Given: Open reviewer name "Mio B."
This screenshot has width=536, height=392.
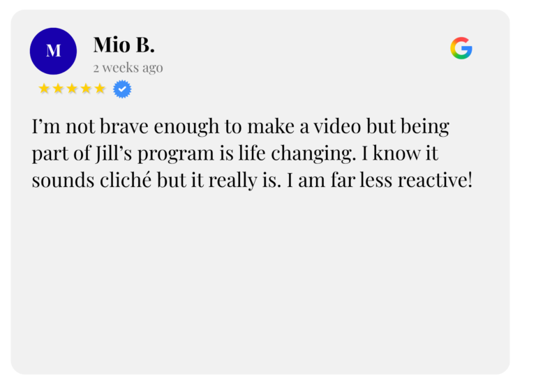Looking at the screenshot, I should tap(124, 45).
